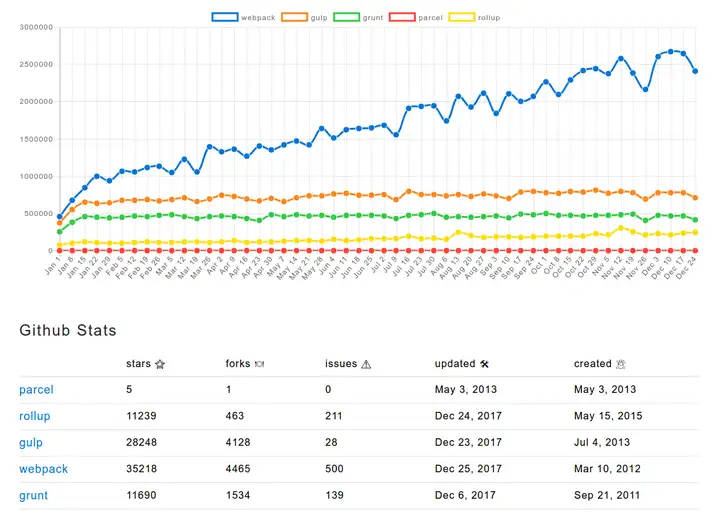Select rollup stars value 11239
Screen dimensions: 720x517
click(x=141, y=416)
